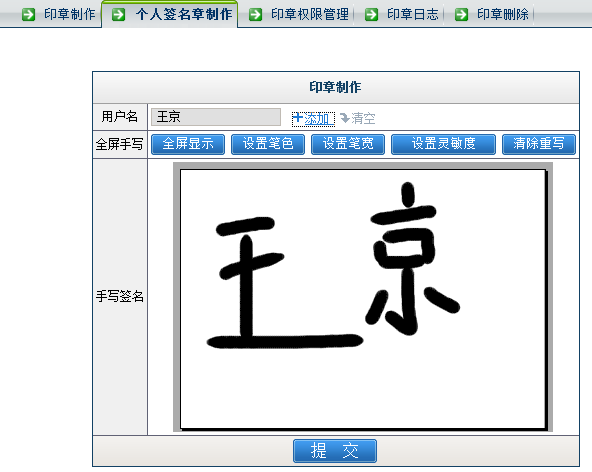Open the 印章制作 tab

point(70,14)
